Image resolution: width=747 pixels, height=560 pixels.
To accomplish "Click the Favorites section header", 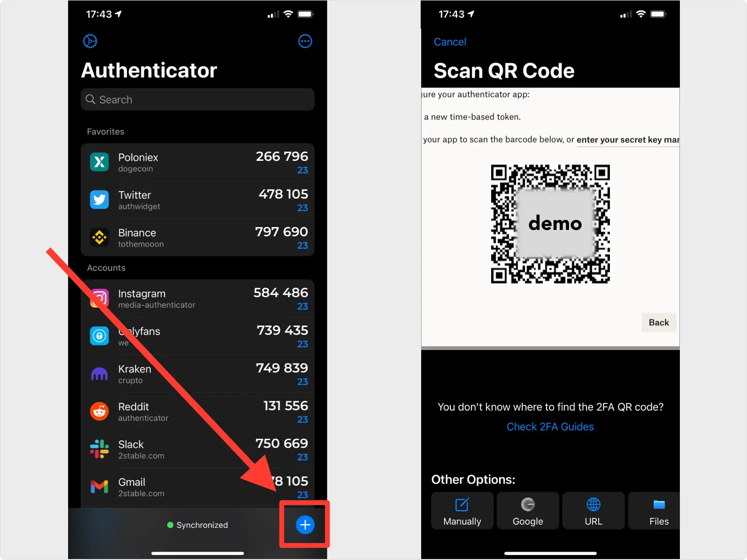I will pos(106,132).
